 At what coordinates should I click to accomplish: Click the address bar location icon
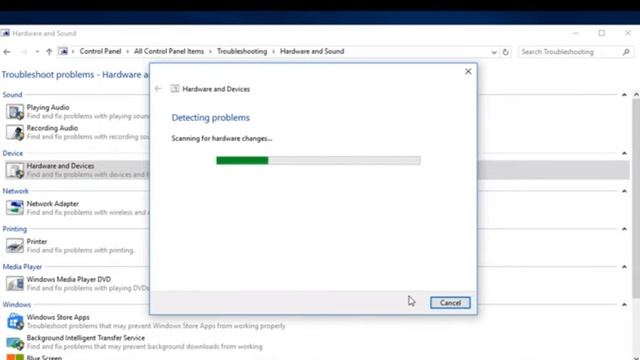click(x=63, y=51)
